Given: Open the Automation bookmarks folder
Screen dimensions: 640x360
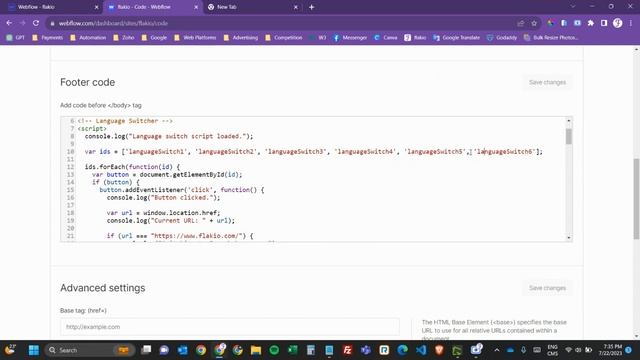Looking at the screenshot, I should click(x=88, y=38).
